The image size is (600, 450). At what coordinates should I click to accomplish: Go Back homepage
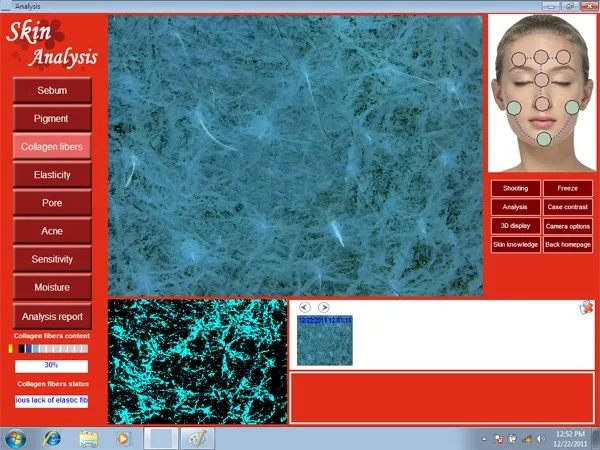pyautogui.click(x=567, y=245)
